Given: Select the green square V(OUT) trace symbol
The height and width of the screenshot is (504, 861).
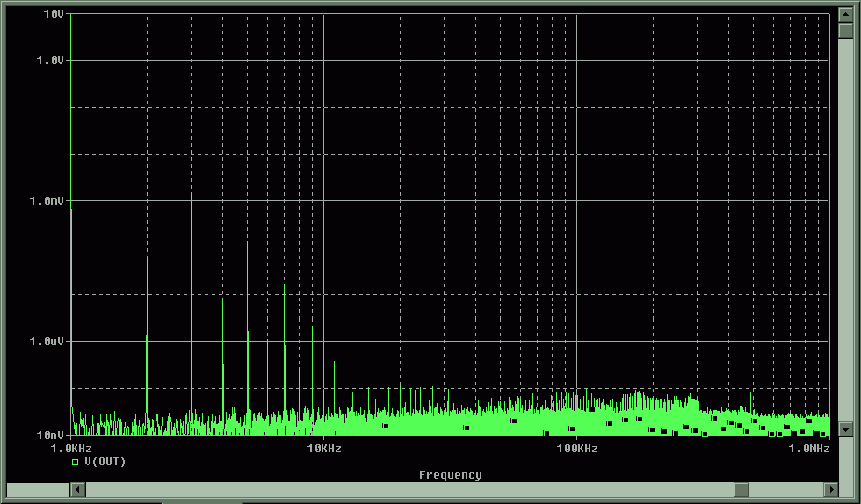Looking at the screenshot, I should [x=76, y=462].
